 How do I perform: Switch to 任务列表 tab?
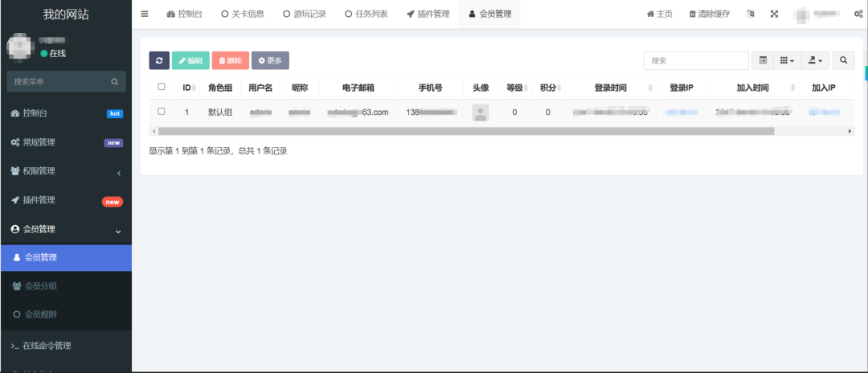[x=366, y=14]
